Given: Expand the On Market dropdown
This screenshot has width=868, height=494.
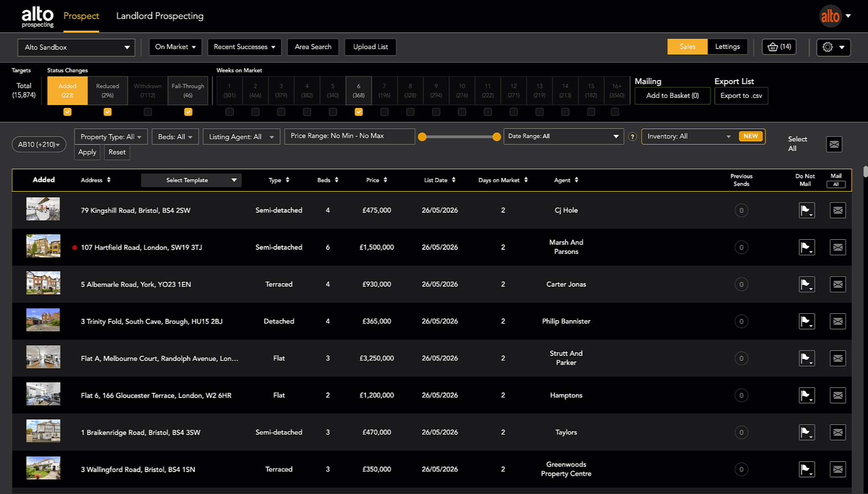Looking at the screenshot, I should (175, 47).
